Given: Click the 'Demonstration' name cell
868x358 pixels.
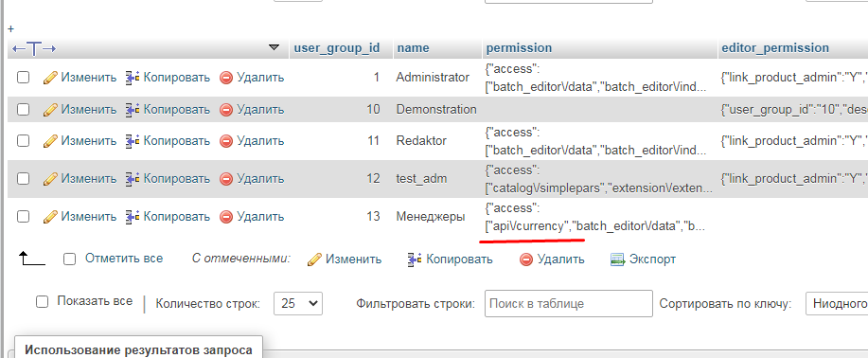Looking at the screenshot, I should [x=436, y=110].
